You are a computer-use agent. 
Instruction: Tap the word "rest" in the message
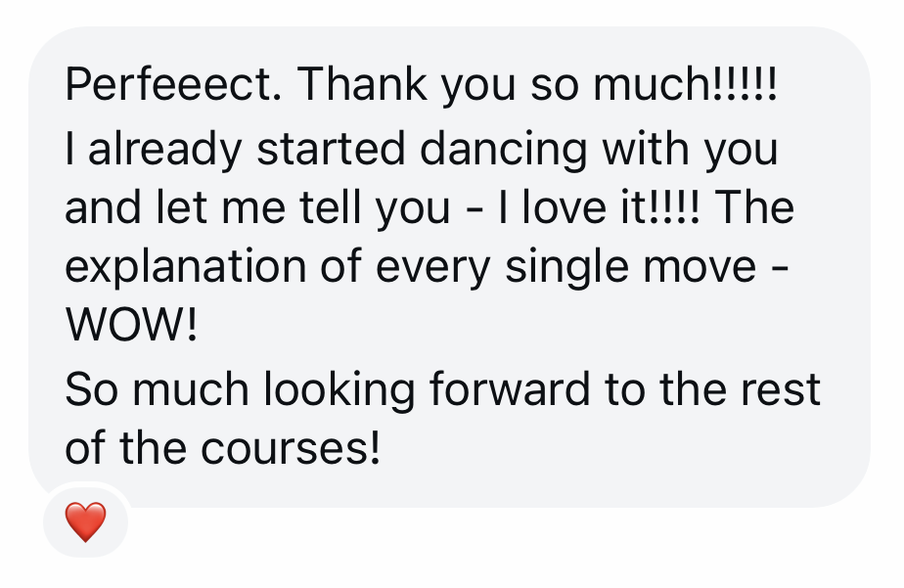click(779, 389)
